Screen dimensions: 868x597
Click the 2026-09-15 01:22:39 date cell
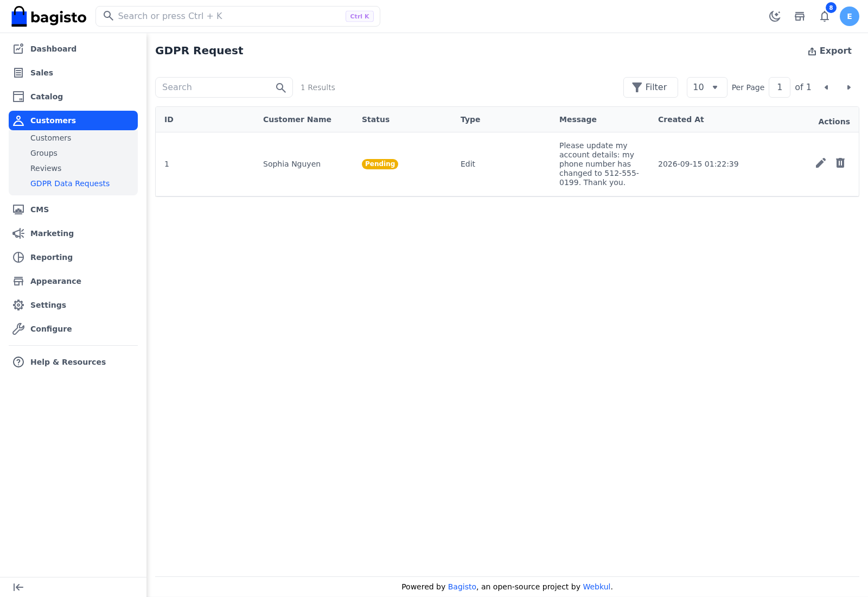(698, 164)
